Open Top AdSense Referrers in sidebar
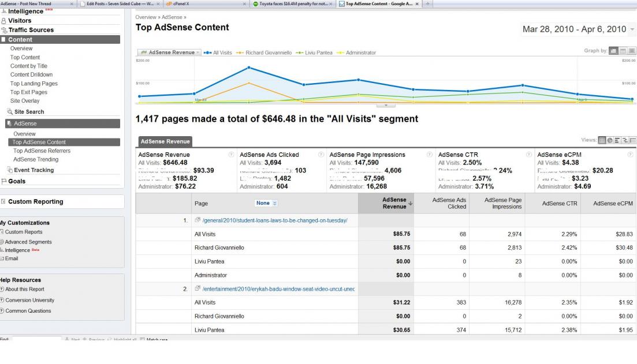This screenshot has width=637, height=364. pos(42,151)
